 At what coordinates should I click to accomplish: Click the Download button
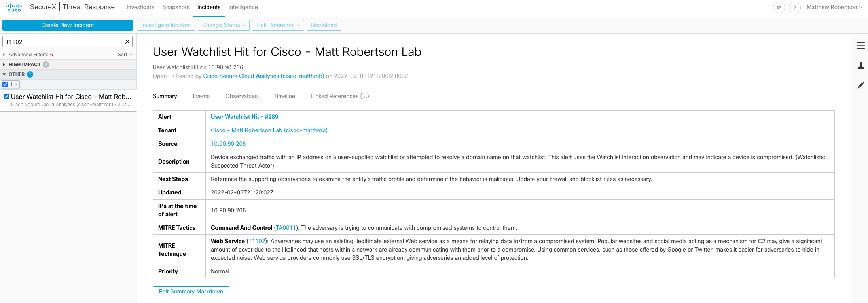(x=324, y=25)
